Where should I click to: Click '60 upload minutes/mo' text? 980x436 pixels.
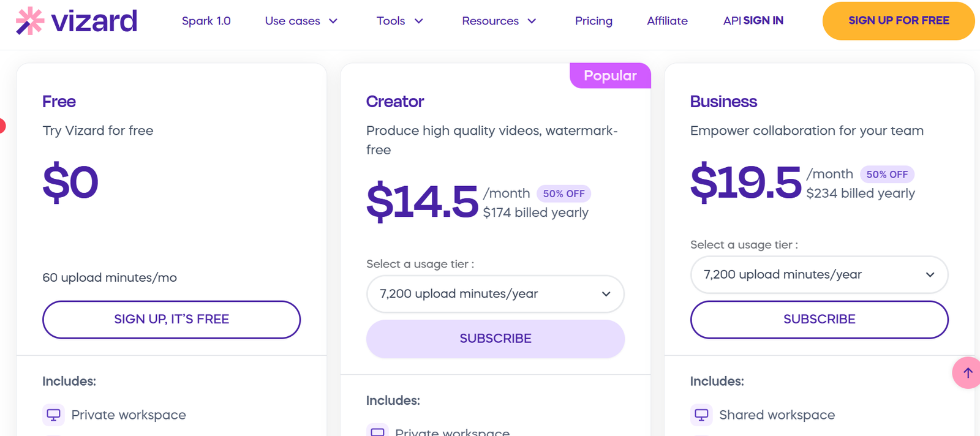pos(110,277)
